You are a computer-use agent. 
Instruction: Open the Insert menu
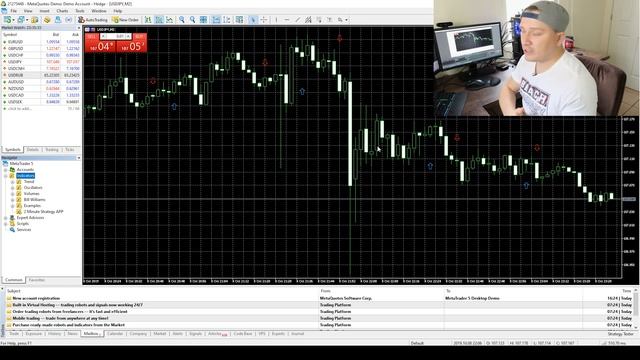(44, 11)
